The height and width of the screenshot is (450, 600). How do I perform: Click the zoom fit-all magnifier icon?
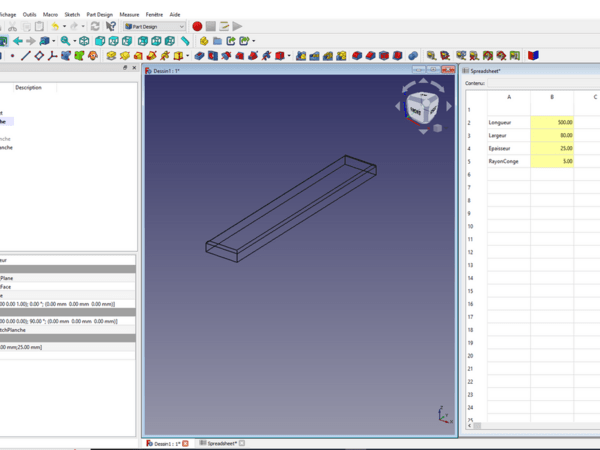[66, 41]
